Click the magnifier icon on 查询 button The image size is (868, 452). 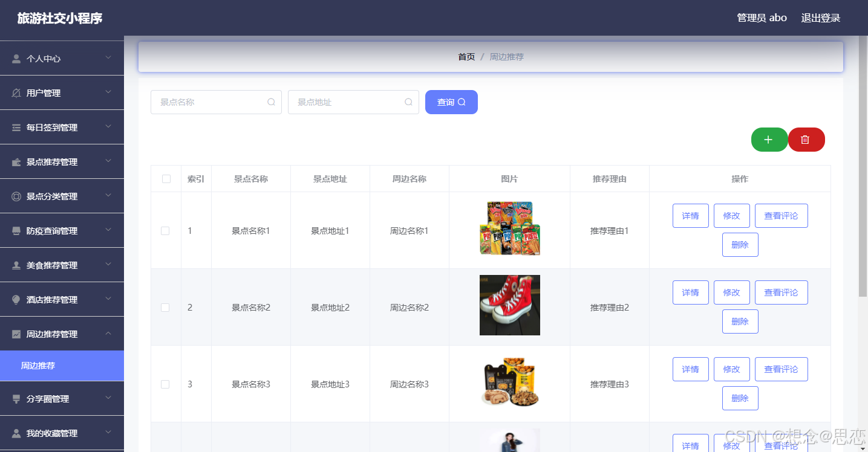[462, 102]
